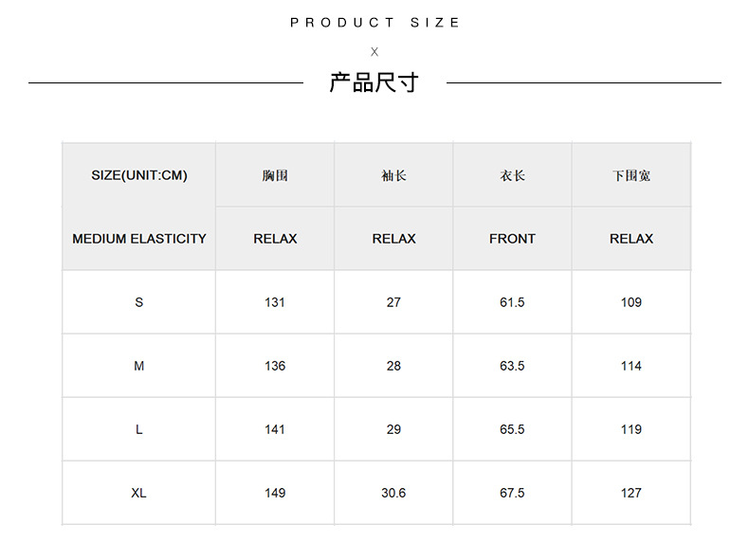Click the 衣长 column header

(512, 175)
